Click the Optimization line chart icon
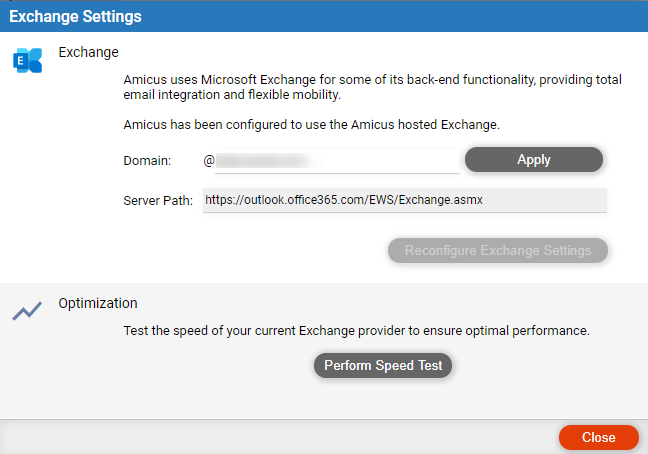 (27, 311)
